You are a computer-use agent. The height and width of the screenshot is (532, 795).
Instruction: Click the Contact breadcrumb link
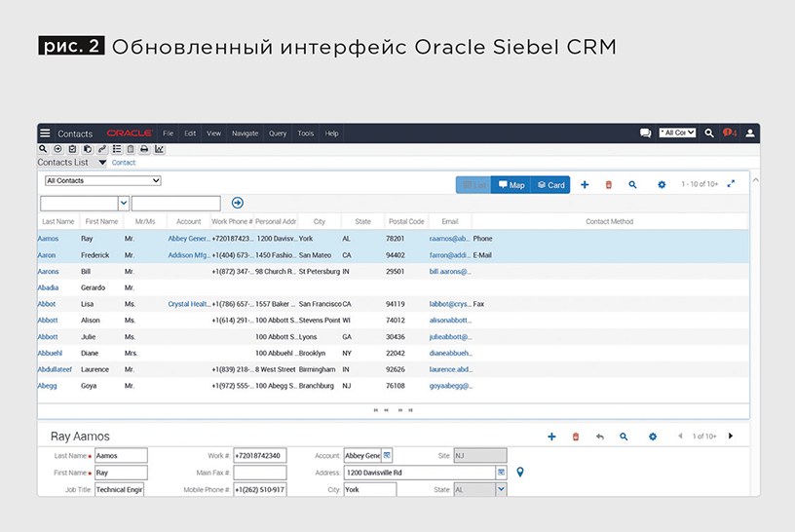(124, 163)
